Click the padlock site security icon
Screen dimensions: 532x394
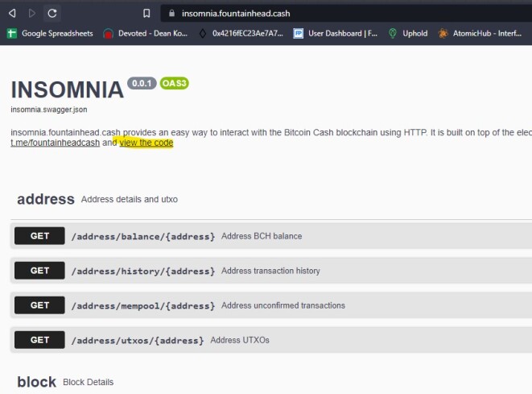[x=172, y=13]
